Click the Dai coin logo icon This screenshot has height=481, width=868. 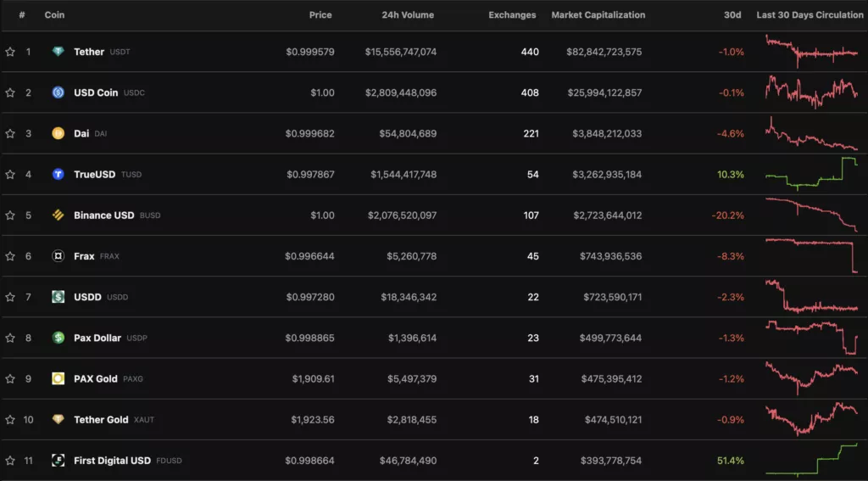pos(58,133)
